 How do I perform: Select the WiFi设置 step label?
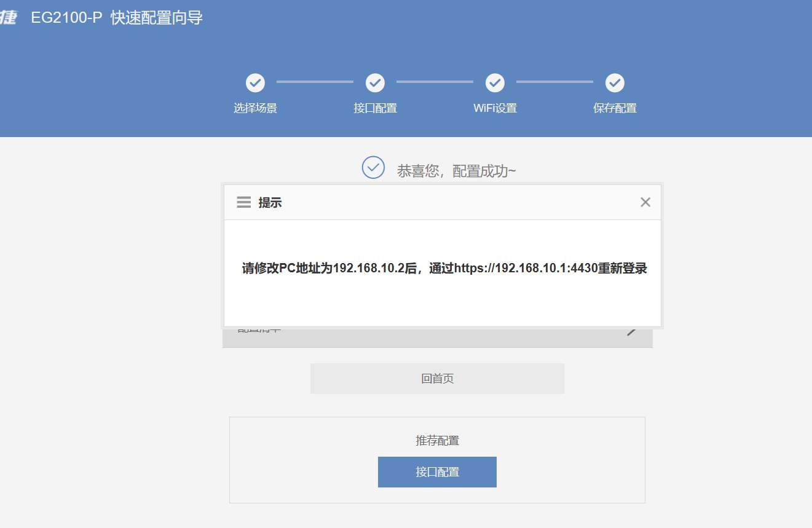click(495, 109)
